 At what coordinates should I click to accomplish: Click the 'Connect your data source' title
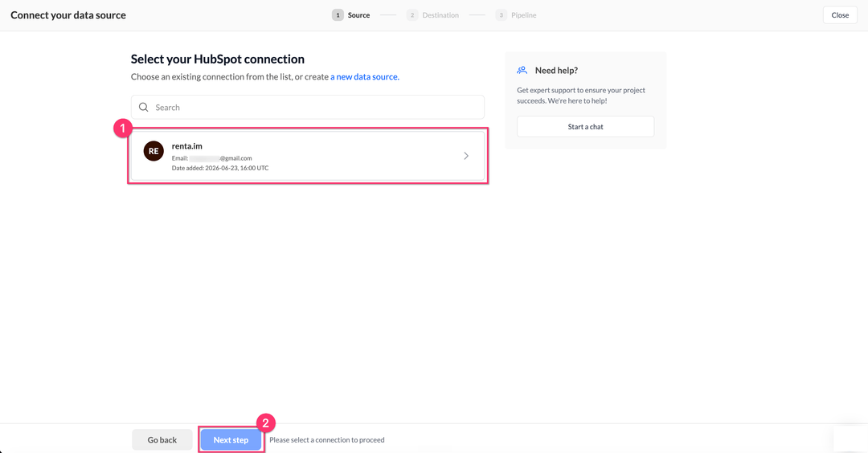tap(68, 15)
